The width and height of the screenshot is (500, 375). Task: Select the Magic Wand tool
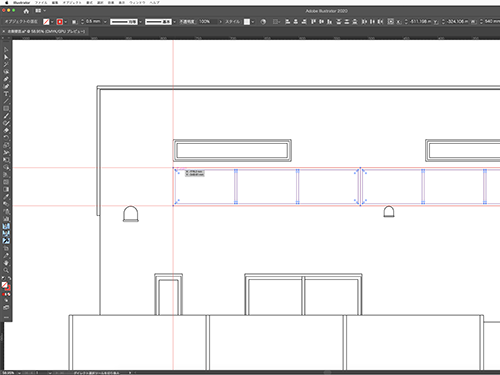coord(6,65)
